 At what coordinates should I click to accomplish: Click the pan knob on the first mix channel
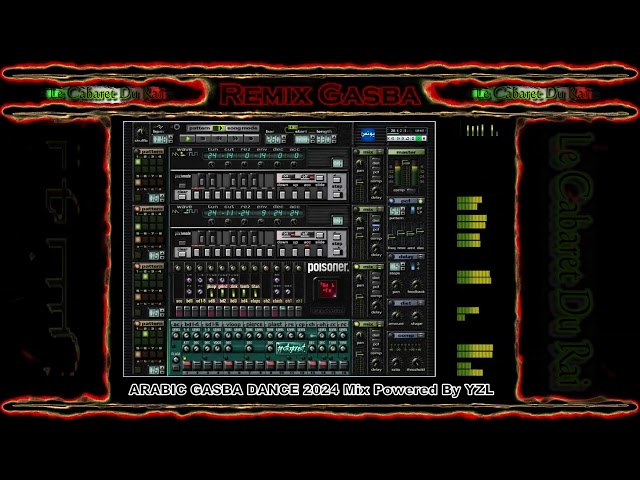360,163
